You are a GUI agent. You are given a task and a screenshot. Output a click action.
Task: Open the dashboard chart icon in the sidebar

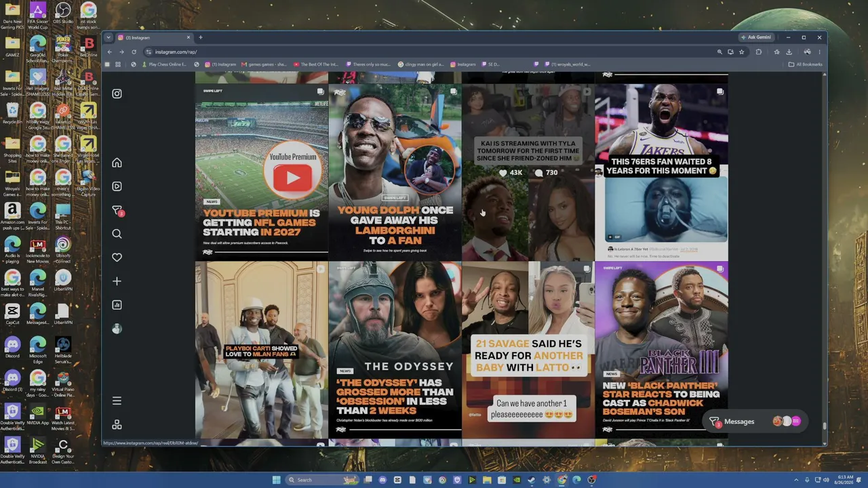point(117,305)
